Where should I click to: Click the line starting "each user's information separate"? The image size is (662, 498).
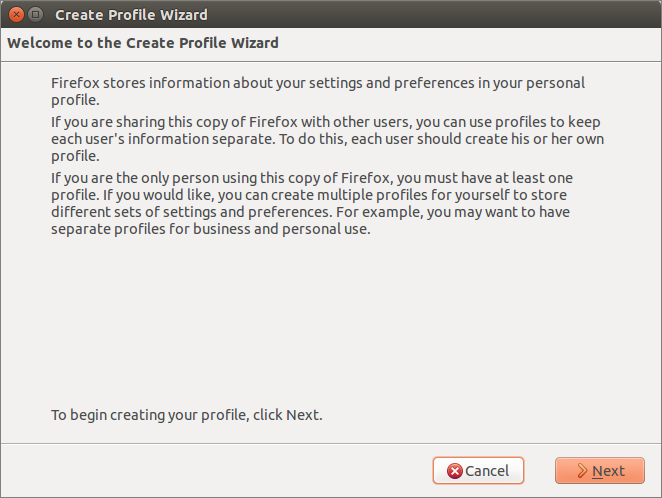point(327,139)
